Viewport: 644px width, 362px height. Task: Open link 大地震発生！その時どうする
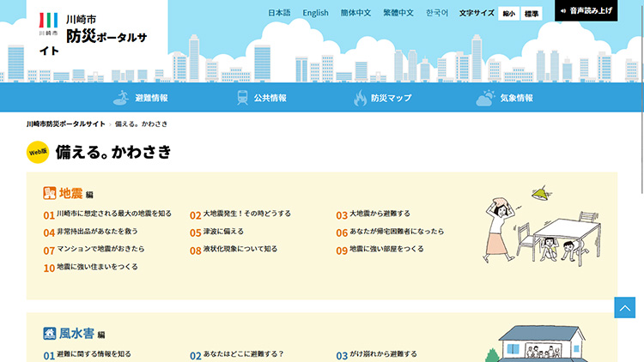click(246, 214)
